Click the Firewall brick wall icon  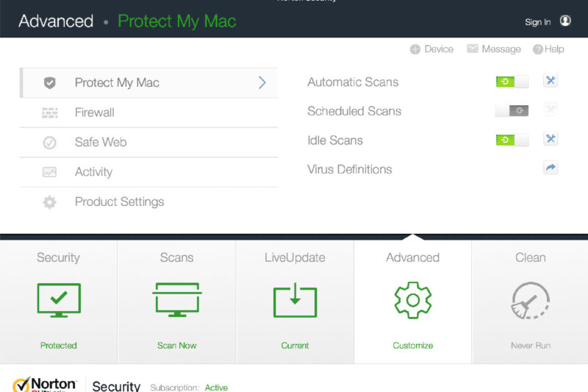point(49,113)
